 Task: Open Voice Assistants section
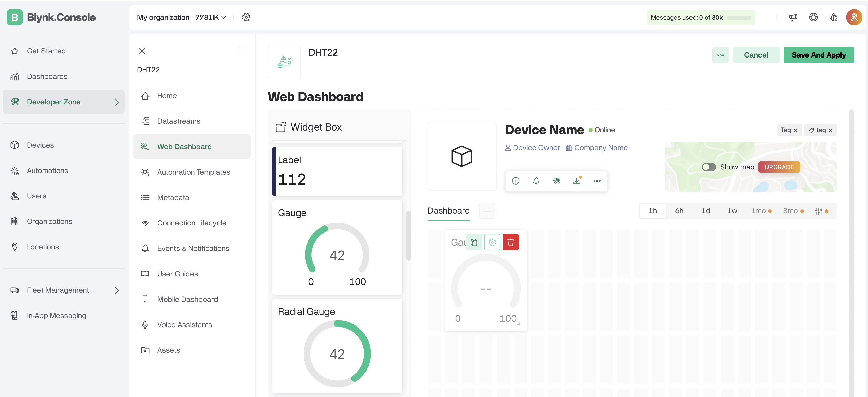(192, 325)
